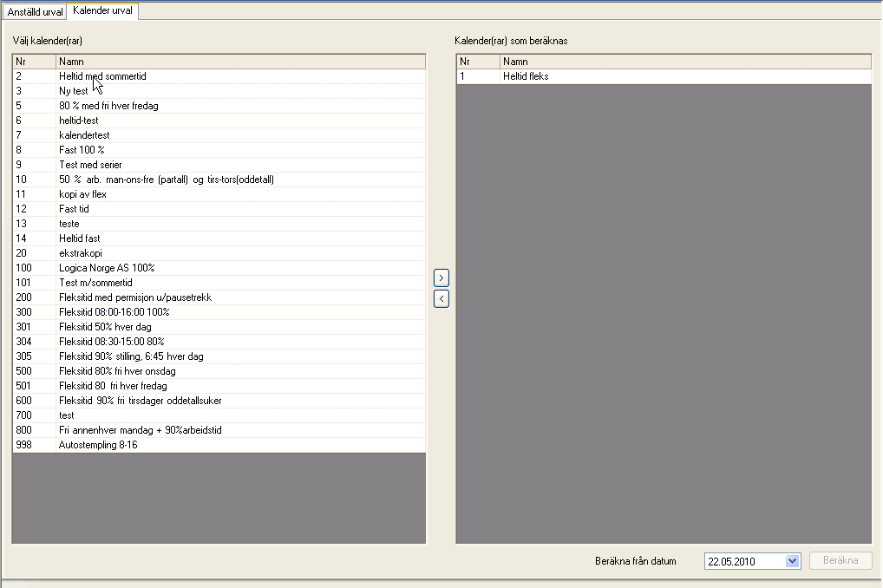Select calendar 'Heltid fast'
This screenshot has height=588, width=883.
coord(219,238)
